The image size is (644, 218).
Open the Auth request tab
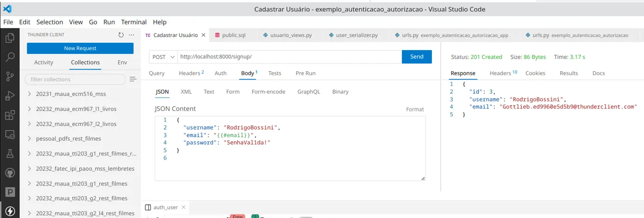coord(221,73)
